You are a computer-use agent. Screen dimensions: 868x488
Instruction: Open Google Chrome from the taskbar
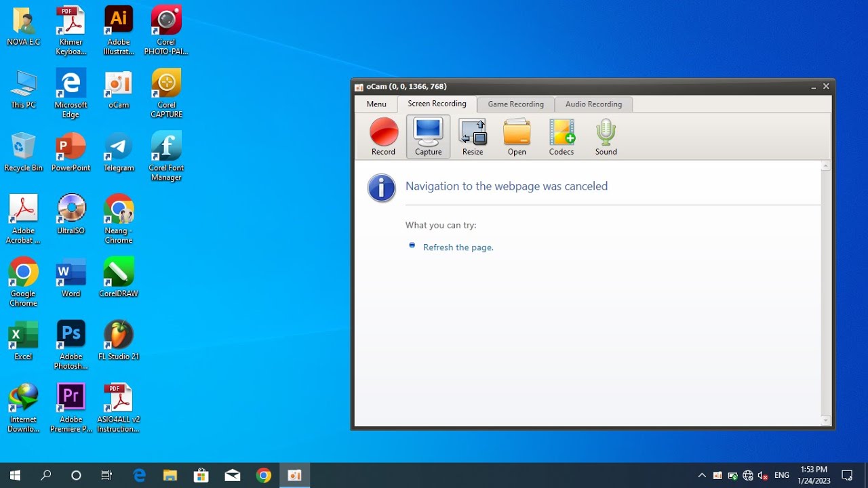[x=264, y=475]
